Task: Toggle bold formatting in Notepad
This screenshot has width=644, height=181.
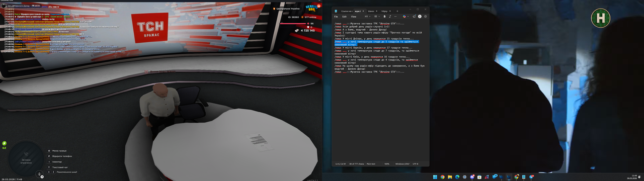Action: pos(384,17)
